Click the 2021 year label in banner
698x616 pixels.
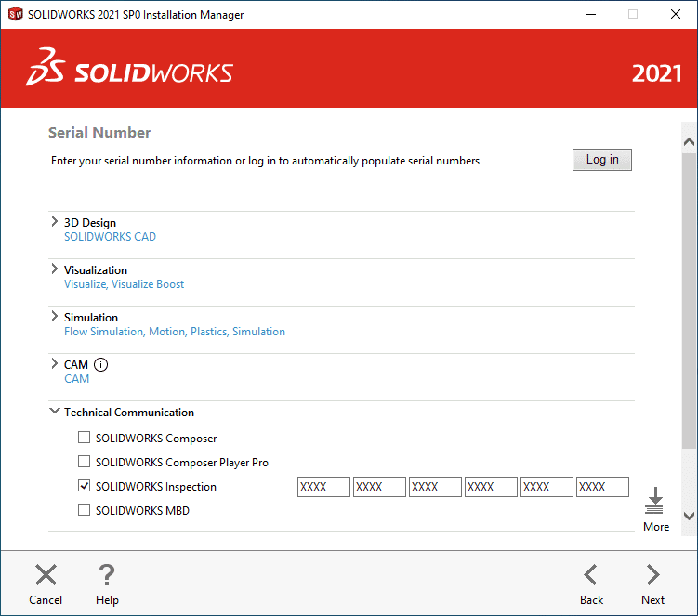click(656, 73)
